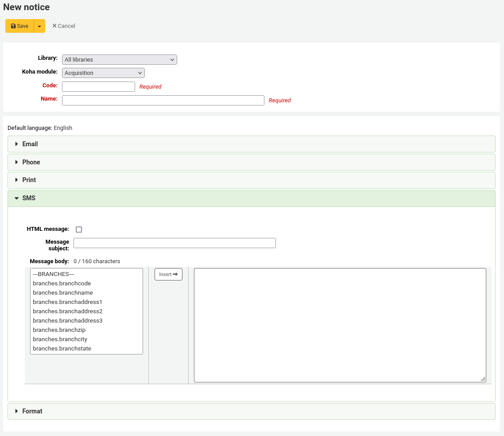
Task: Open the Save split-button dropdown arrow
Action: pyautogui.click(x=39, y=26)
